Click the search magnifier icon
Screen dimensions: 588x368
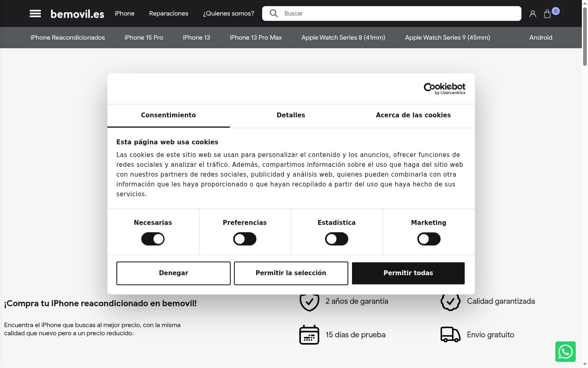point(274,13)
